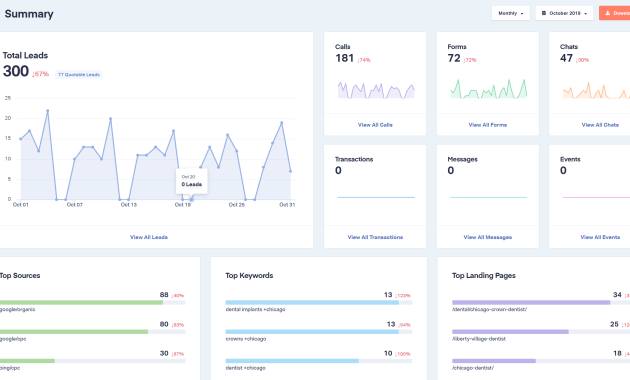The image size is (630, 380).
Task: Click the Calls sparkline chart
Action: (x=376, y=90)
